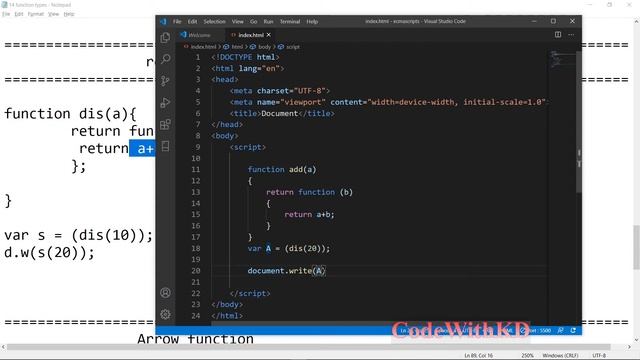The image size is (640, 360).
Task: Click 'var s = (dis(10));' in Notepad
Action: 78,235
